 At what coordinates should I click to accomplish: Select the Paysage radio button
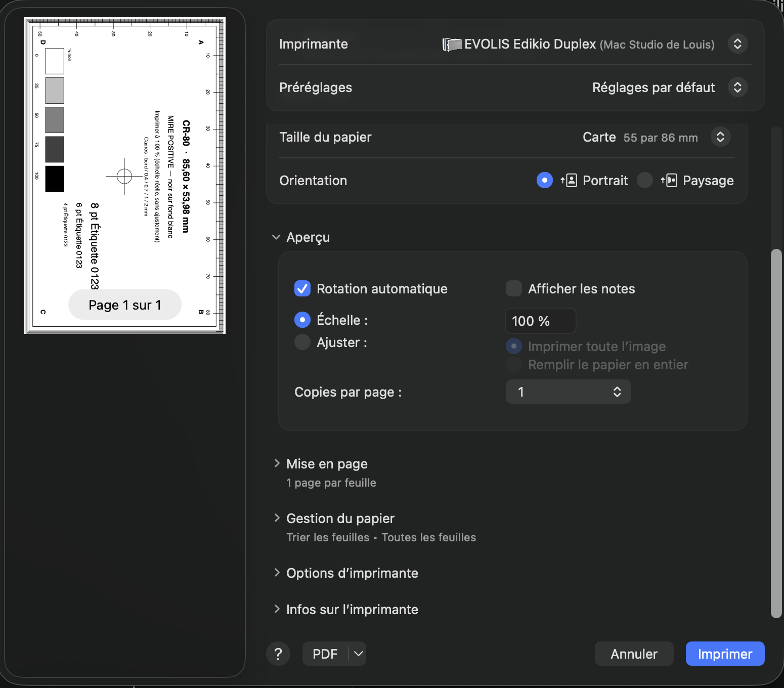pyautogui.click(x=645, y=181)
